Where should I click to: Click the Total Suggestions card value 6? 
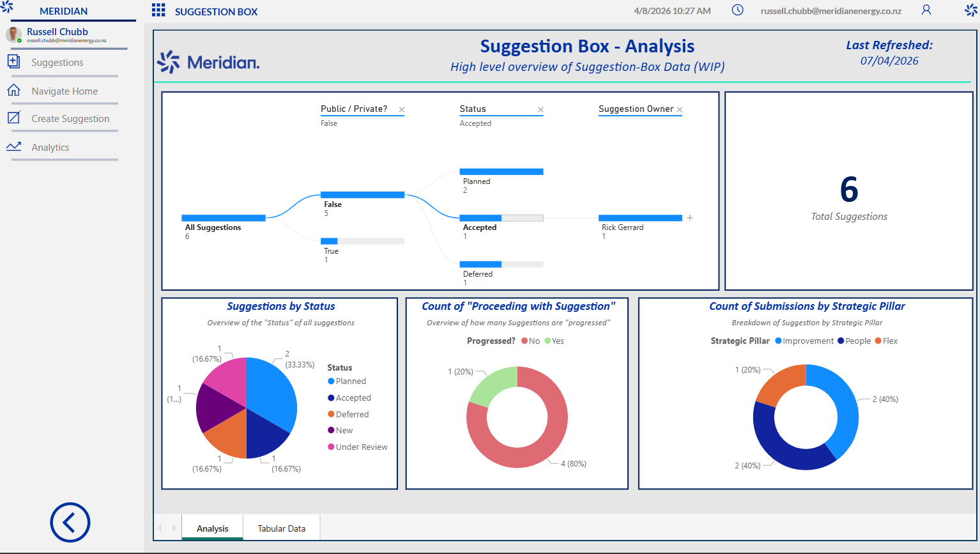pos(849,189)
